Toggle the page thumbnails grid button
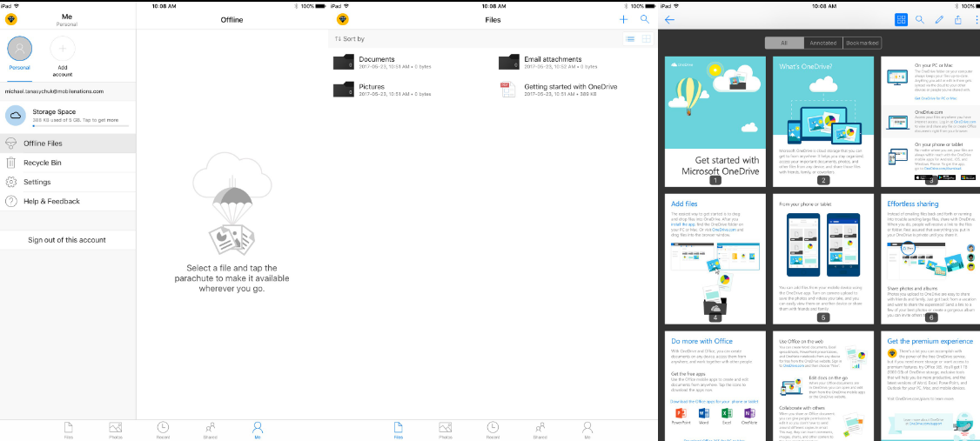 tap(901, 19)
